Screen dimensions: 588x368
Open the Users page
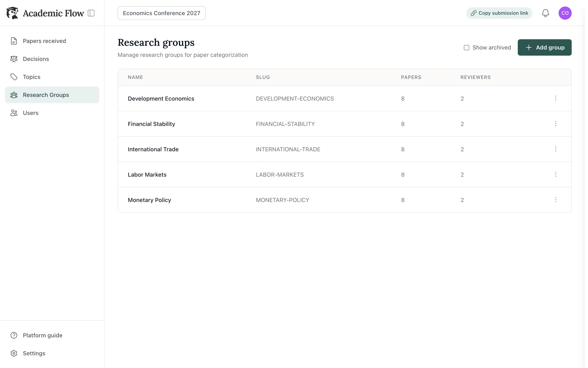tap(52, 113)
